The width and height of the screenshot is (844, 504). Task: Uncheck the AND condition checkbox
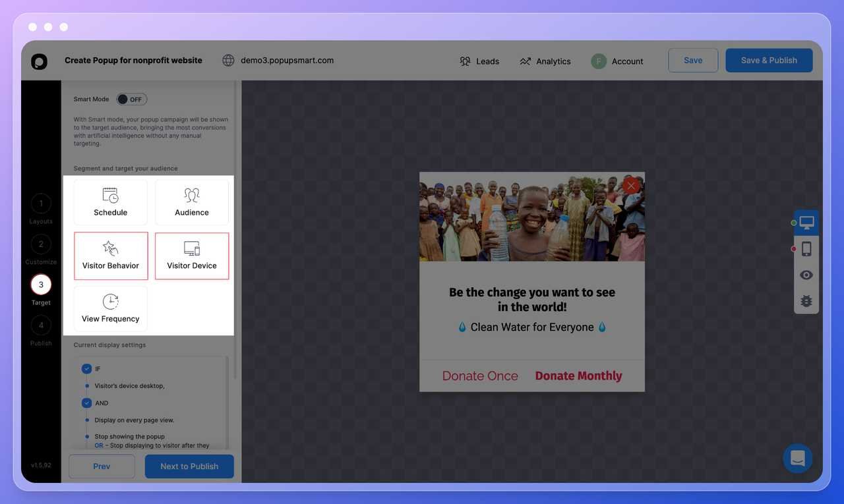(86, 403)
